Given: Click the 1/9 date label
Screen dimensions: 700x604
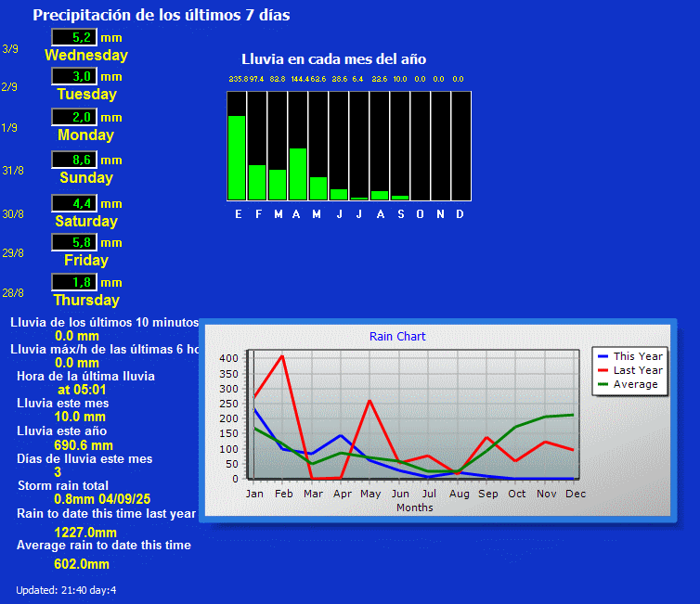Looking at the screenshot, I should (x=9, y=128).
